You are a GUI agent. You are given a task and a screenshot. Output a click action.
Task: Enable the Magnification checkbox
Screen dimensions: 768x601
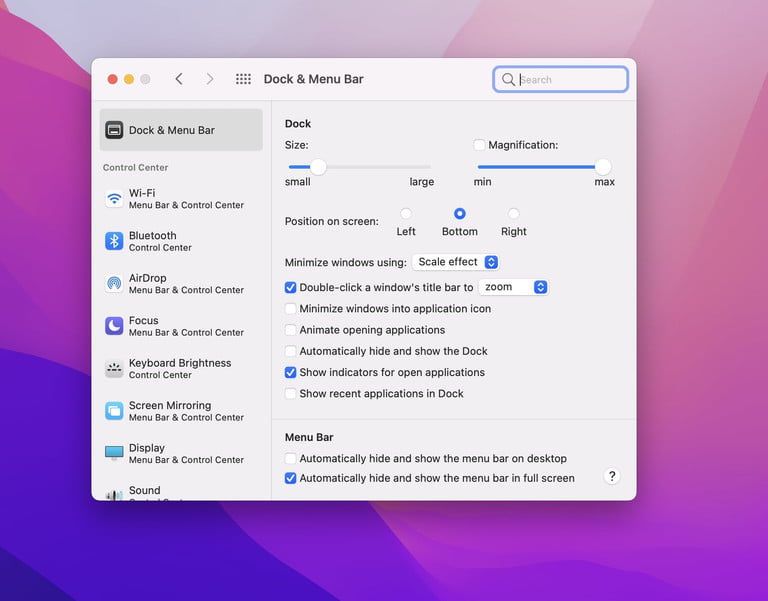(x=479, y=145)
